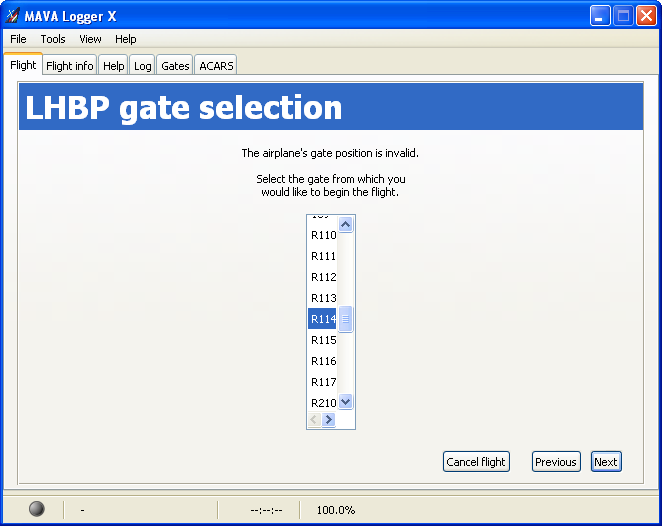Switch to the Gates tab
The height and width of the screenshot is (526, 662).
tap(175, 66)
